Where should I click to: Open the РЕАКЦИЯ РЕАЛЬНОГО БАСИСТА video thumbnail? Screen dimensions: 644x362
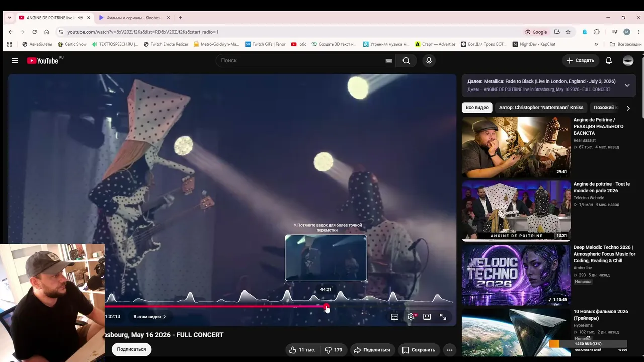coord(516,147)
